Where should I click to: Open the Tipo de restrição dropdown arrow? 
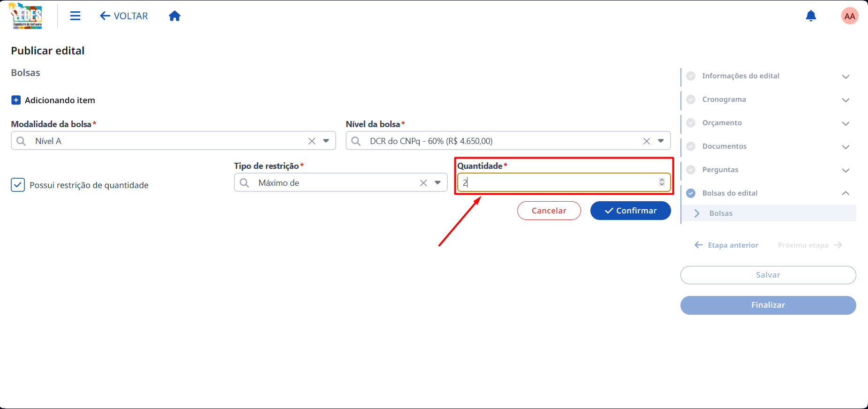[438, 183]
